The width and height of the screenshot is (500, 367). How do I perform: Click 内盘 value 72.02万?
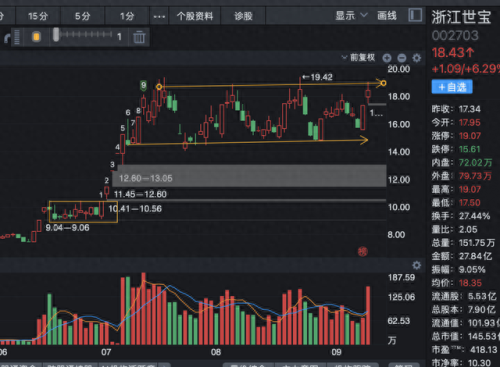475,163
